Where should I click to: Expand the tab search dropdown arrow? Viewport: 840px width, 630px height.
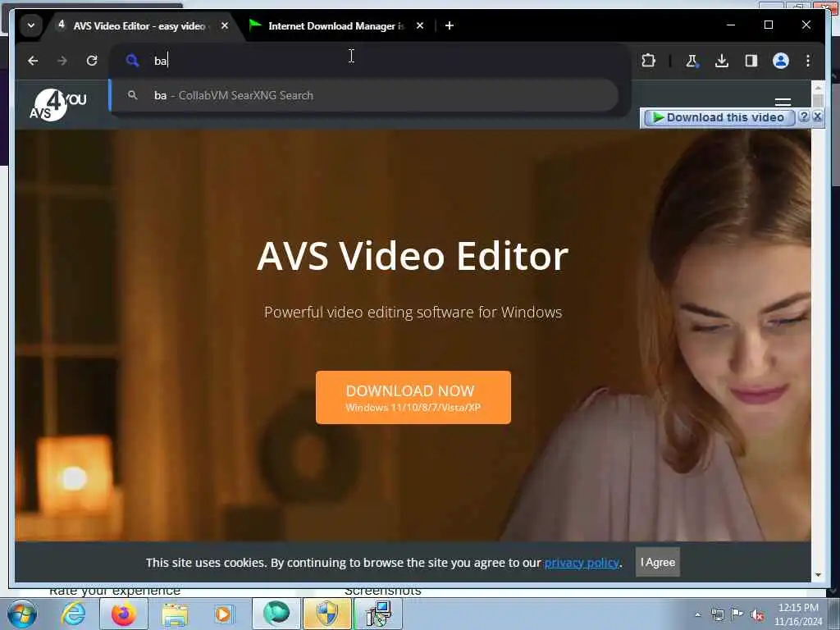[31, 25]
